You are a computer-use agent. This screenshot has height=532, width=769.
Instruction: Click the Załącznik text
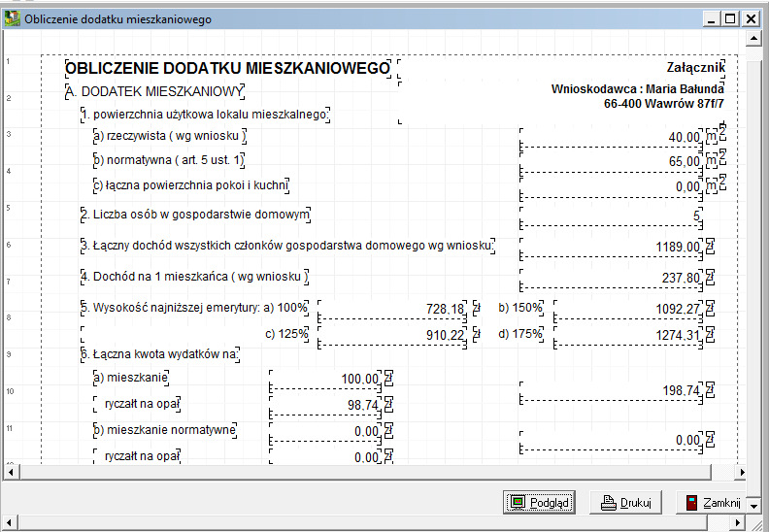(x=695, y=67)
